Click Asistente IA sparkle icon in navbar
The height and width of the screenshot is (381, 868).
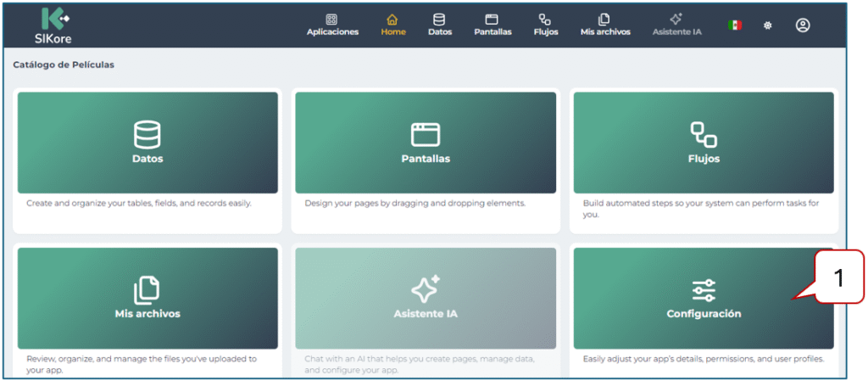pyautogui.click(x=676, y=19)
